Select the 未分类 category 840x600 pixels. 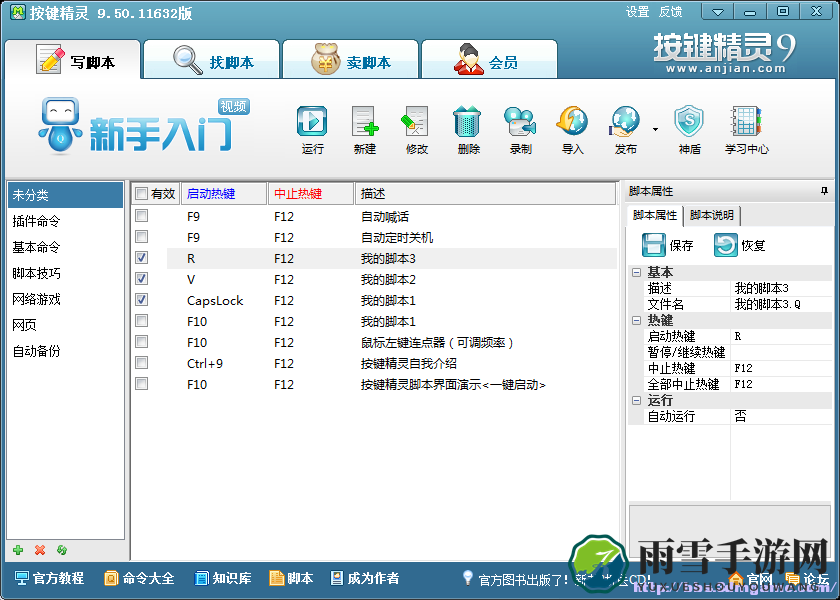(65, 195)
